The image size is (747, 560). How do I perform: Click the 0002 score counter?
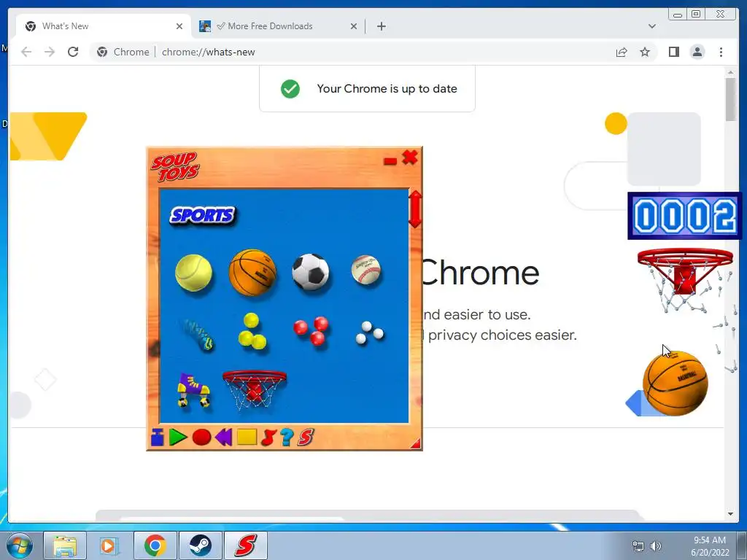pyautogui.click(x=684, y=216)
